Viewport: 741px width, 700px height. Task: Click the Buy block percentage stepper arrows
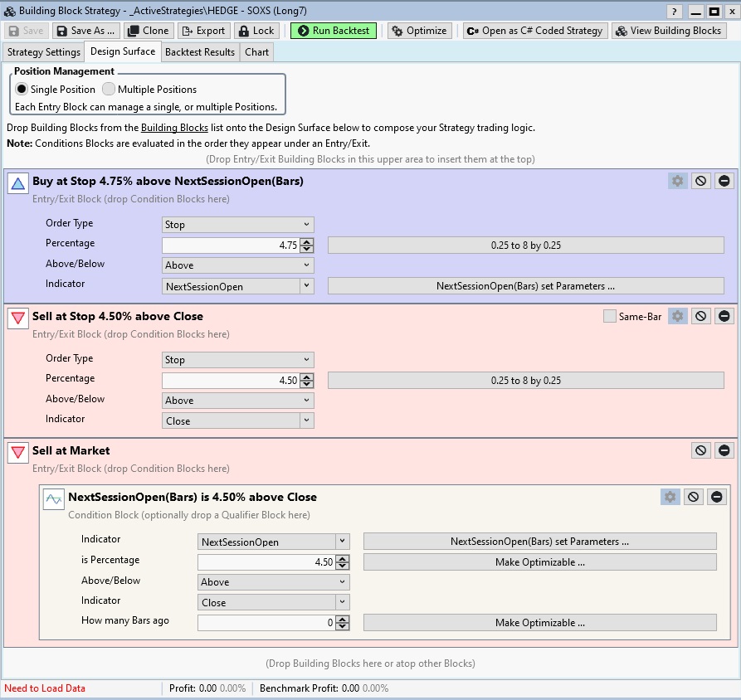(x=307, y=245)
